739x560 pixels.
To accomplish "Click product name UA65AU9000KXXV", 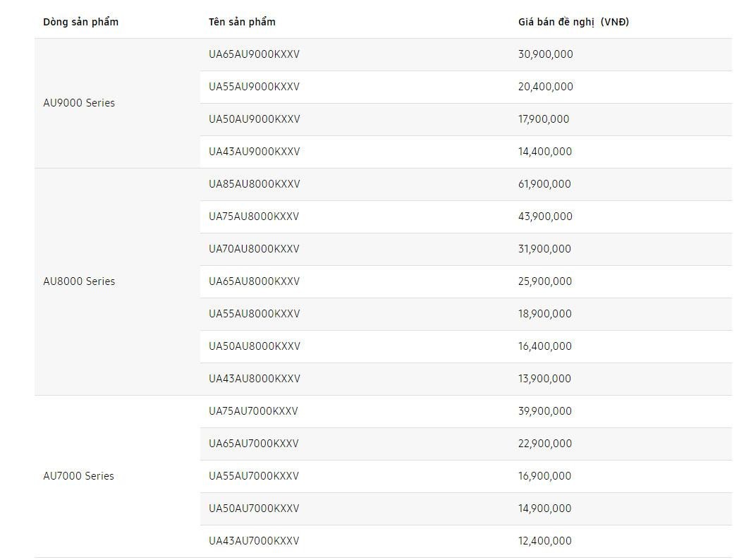I will coord(254,54).
